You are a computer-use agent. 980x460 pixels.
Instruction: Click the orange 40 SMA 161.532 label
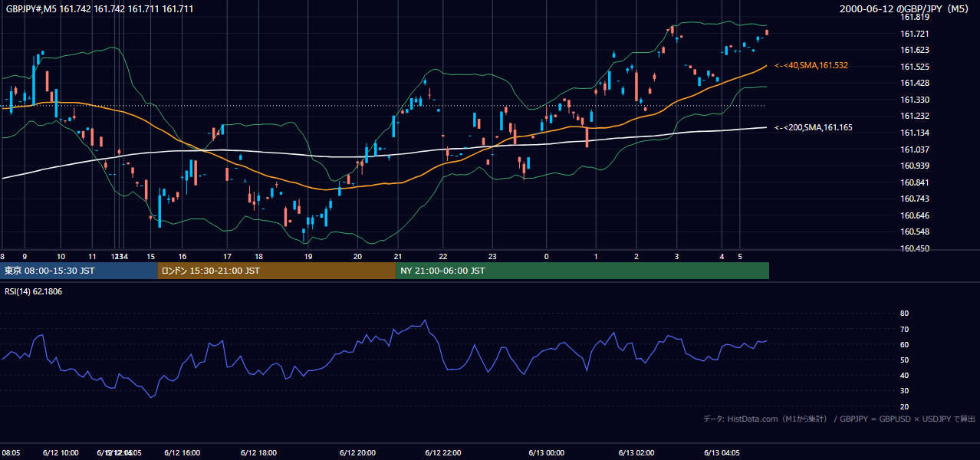pos(811,66)
